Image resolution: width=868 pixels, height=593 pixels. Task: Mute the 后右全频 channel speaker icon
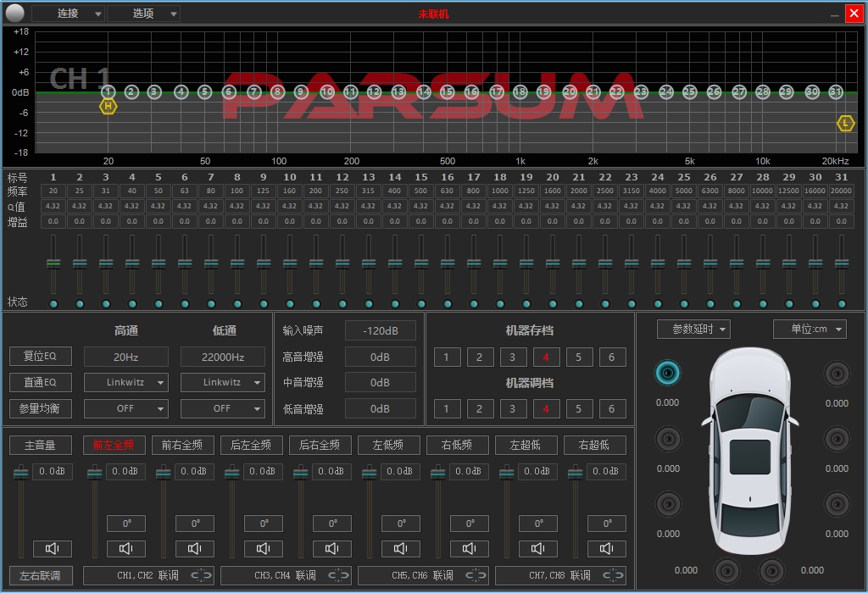coord(332,548)
